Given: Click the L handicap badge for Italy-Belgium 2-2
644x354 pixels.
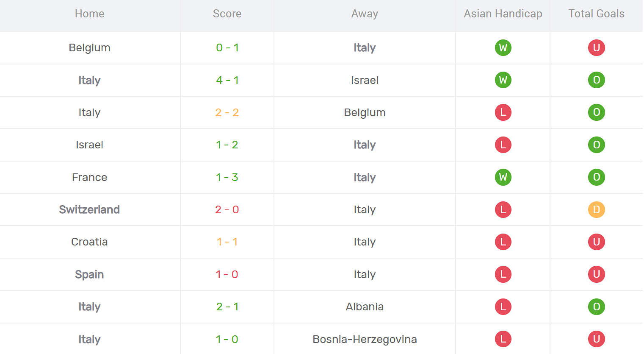Looking at the screenshot, I should point(503,112).
